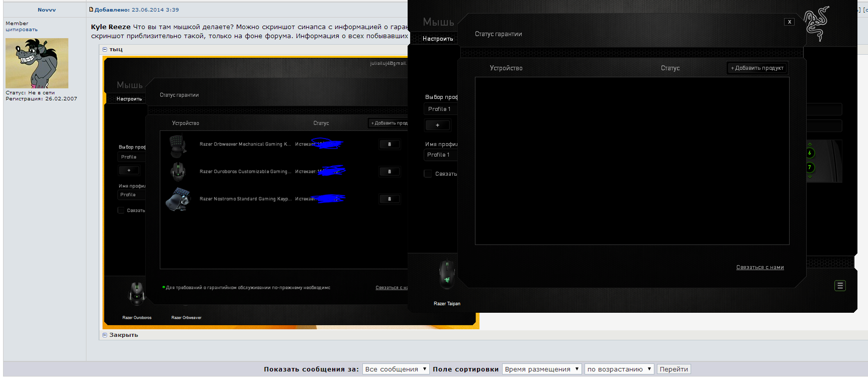This screenshot has height=377, width=868.
Task: Click Novvv's wolf avatar image
Action: [x=37, y=63]
